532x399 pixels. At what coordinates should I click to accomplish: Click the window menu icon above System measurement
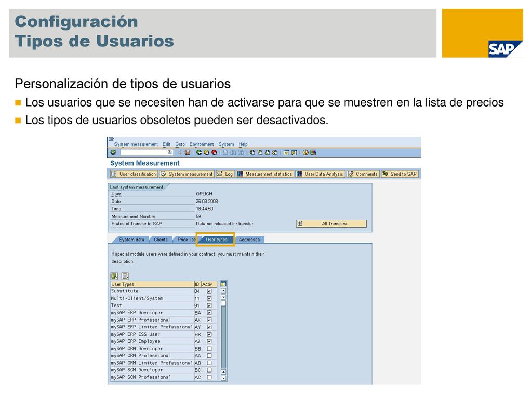111,139
